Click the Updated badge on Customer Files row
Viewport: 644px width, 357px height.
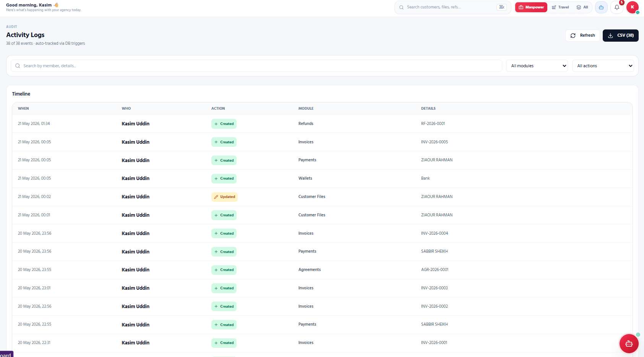pos(224,197)
